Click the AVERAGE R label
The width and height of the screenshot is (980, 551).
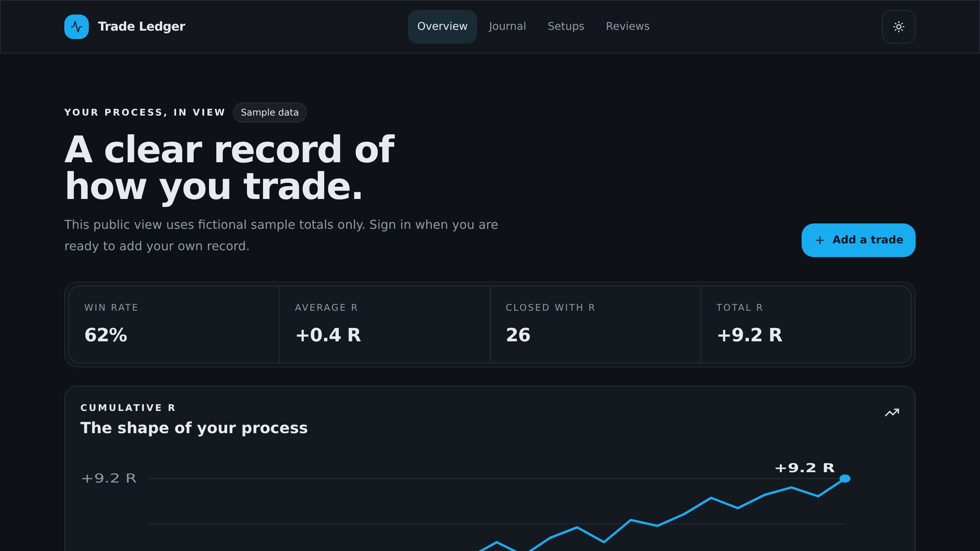tap(326, 308)
